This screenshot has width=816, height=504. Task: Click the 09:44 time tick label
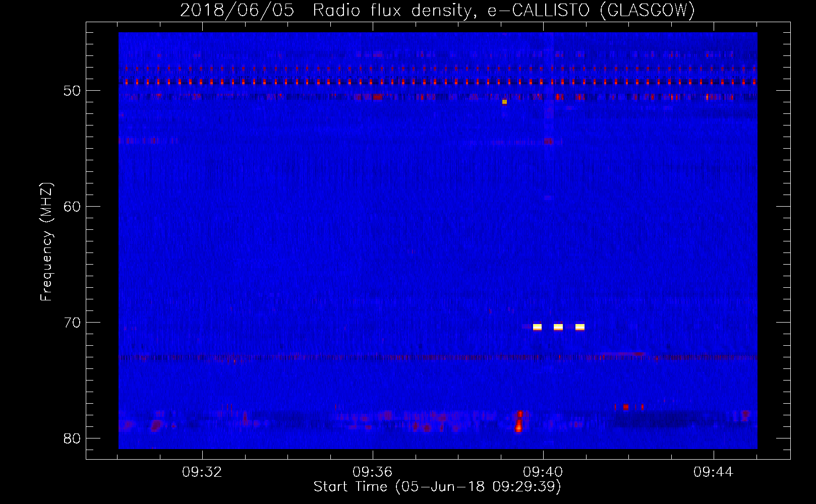(714, 472)
